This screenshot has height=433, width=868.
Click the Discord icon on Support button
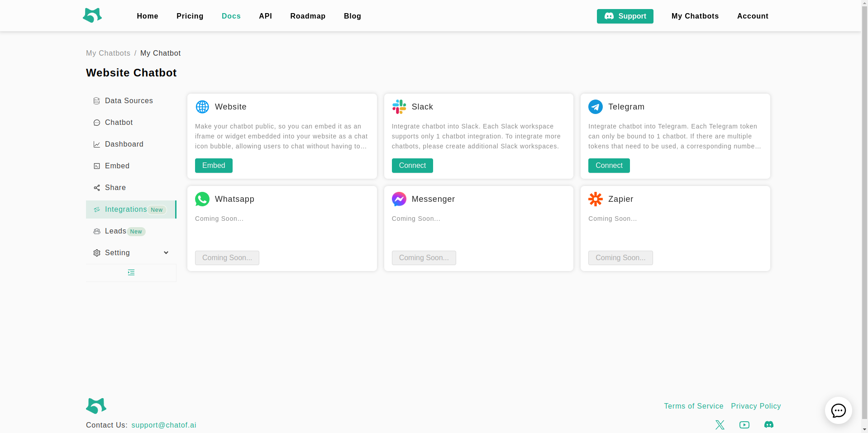click(x=609, y=16)
